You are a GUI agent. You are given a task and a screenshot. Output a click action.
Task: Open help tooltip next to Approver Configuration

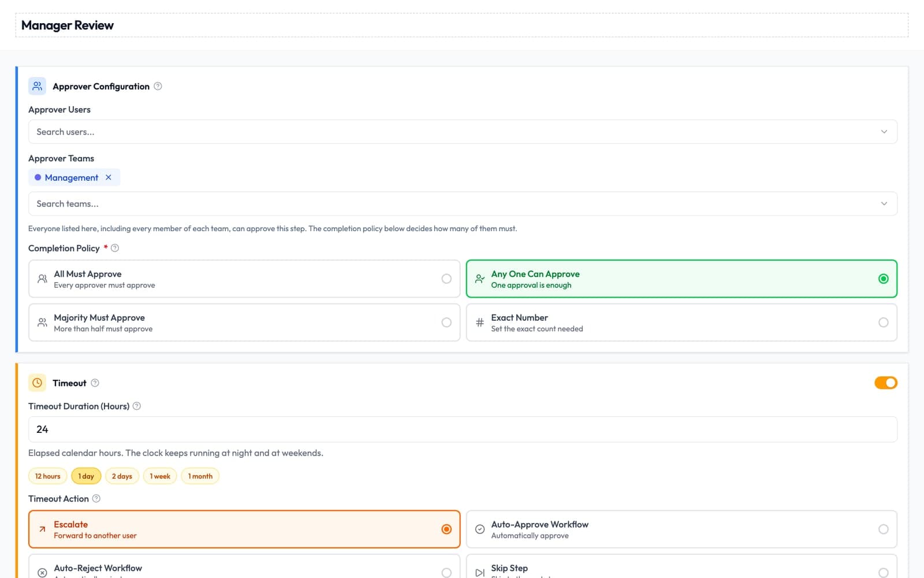pyautogui.click(x=158, y=86)
